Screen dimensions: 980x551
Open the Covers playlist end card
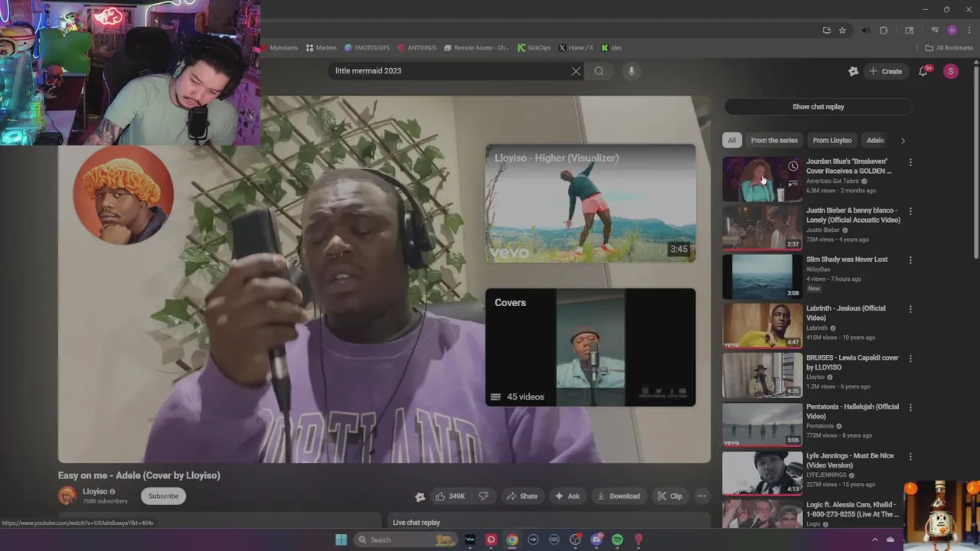tap(590, 347)
